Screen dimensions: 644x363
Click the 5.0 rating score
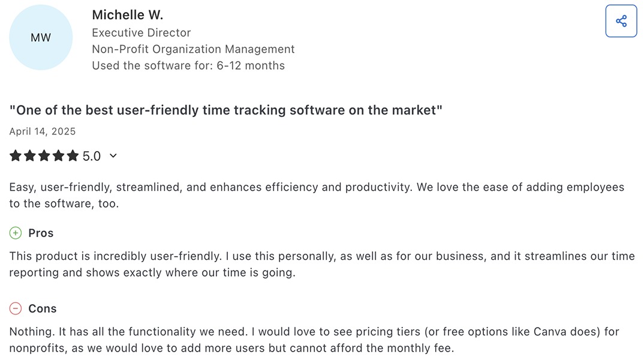[92, 157]
